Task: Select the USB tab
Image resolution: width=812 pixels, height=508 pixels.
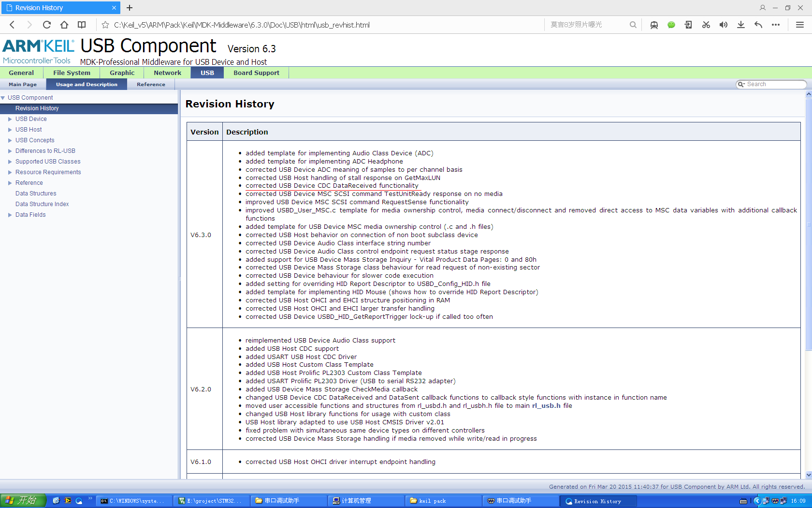Action: tap(207, 73)
